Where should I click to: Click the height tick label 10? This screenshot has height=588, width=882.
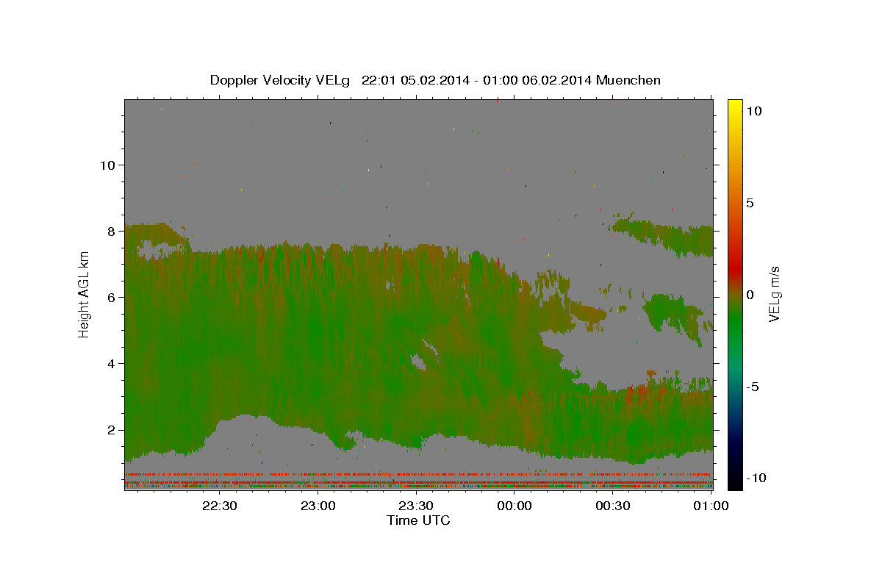click(107, 165)
